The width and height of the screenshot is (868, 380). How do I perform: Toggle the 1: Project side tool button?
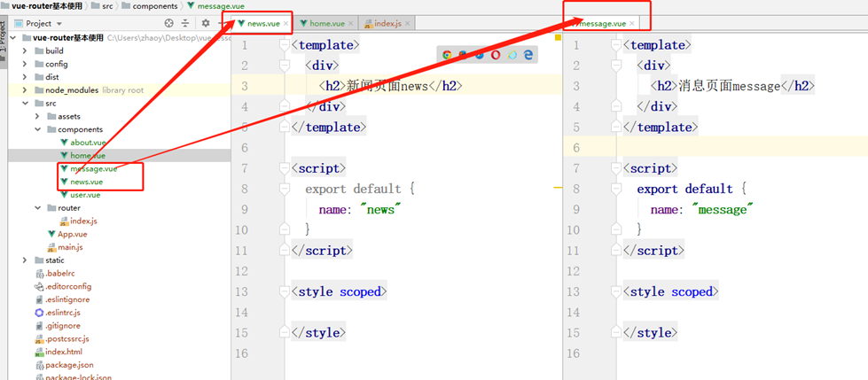click(x=4, y=41)
